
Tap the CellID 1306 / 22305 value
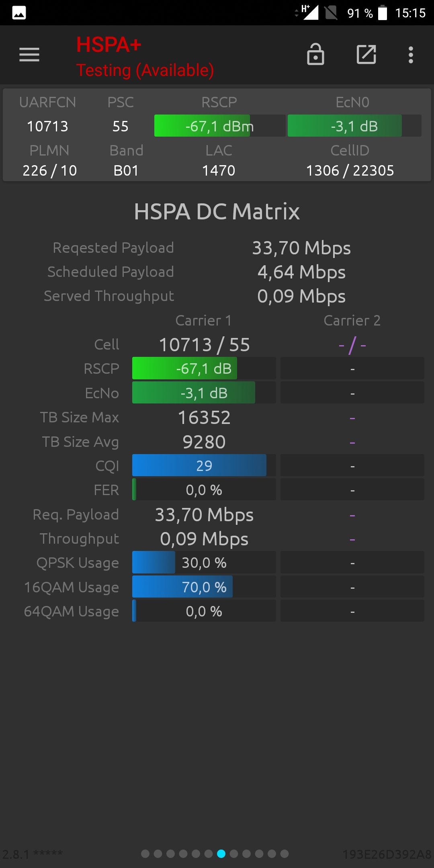click(350, 170)
